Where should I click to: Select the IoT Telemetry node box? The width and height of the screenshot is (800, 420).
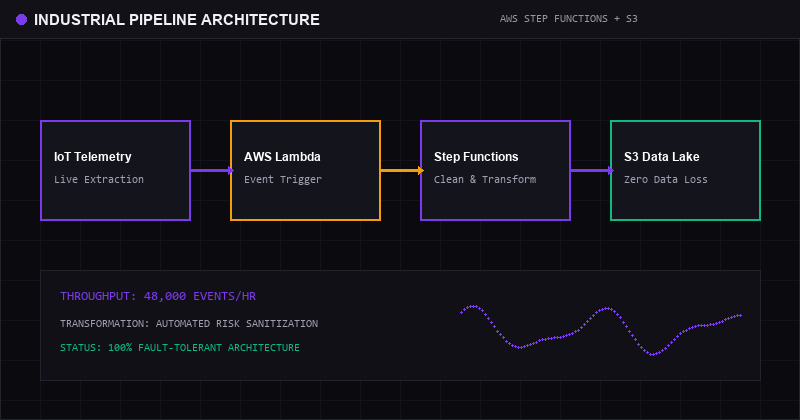coord(115,170)
